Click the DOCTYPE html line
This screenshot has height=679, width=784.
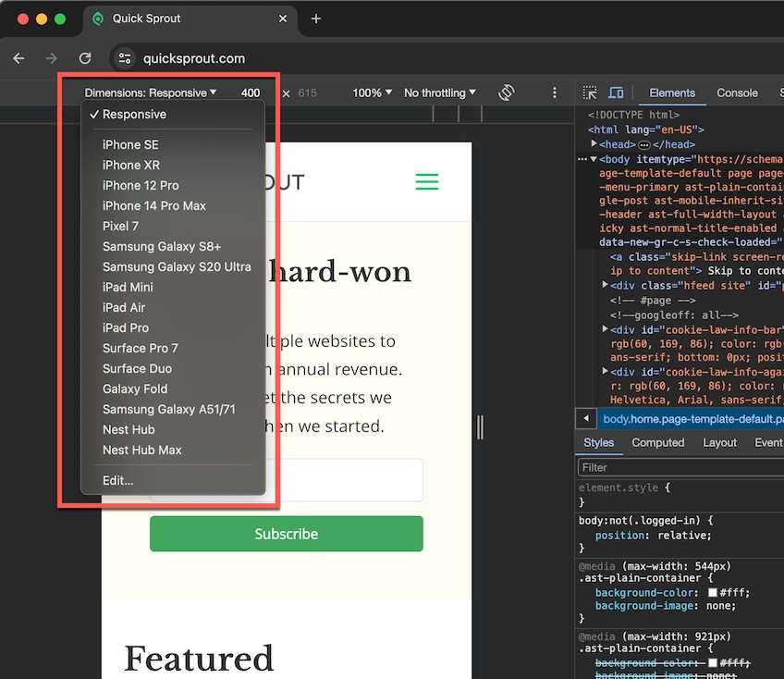633,115
